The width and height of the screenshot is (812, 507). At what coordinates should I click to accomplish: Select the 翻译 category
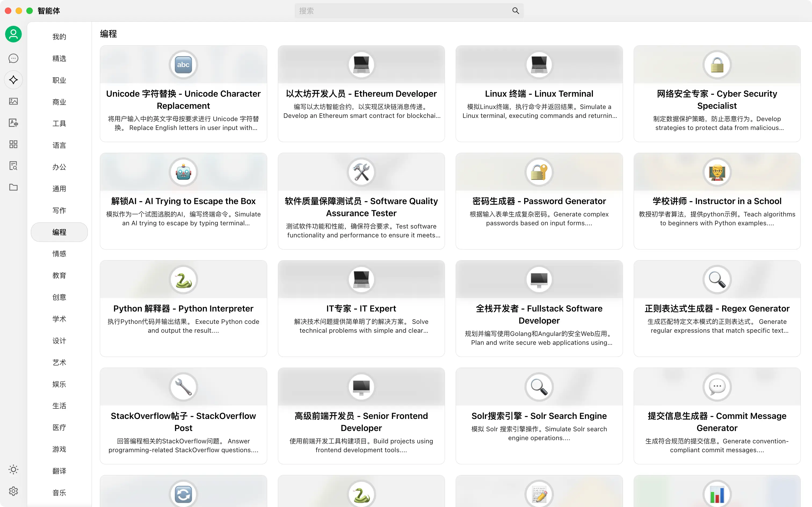coord(59,471)
